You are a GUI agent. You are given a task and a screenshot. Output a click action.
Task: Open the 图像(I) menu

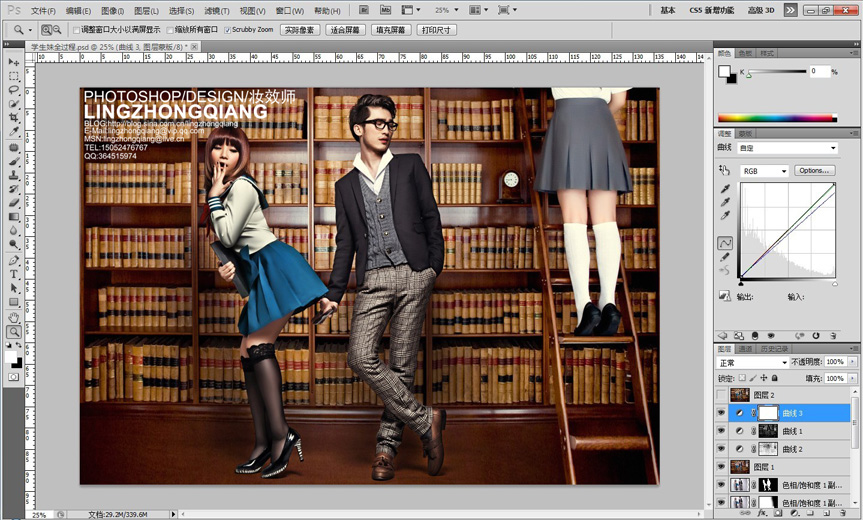(x=113, y=10)
